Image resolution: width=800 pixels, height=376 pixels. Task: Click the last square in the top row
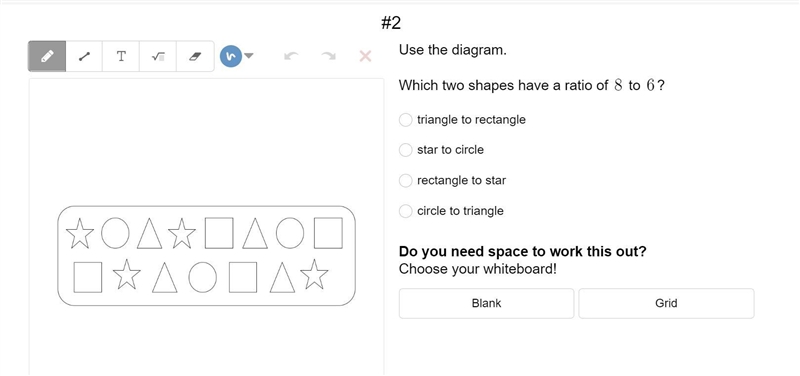pyautogui.click(x=328, y=233)
